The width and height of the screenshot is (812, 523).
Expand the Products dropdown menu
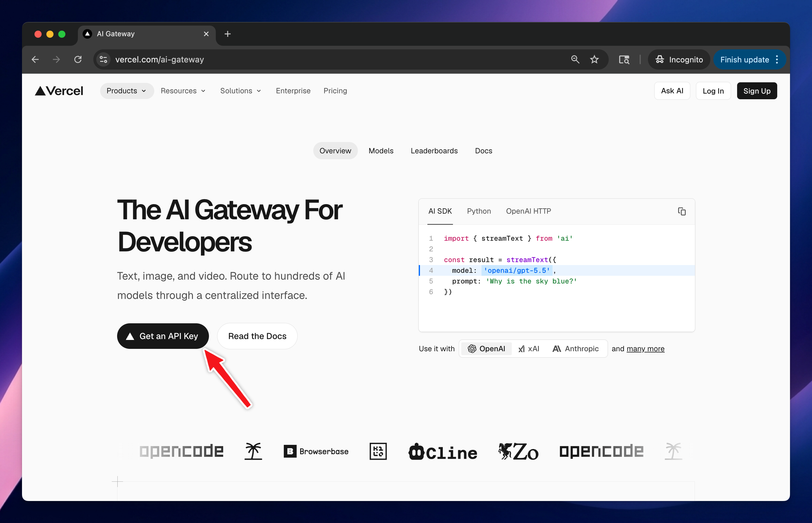[x=127, y=91]
